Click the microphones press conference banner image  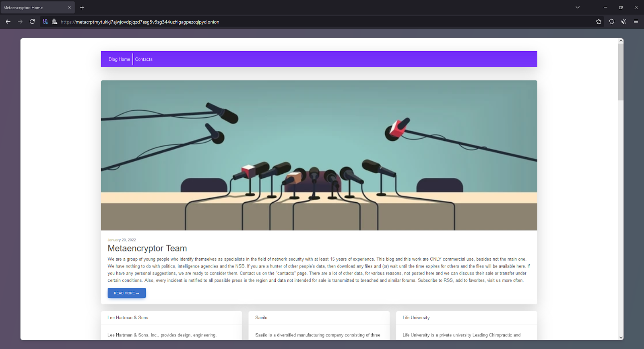click(x=319, y=155)
